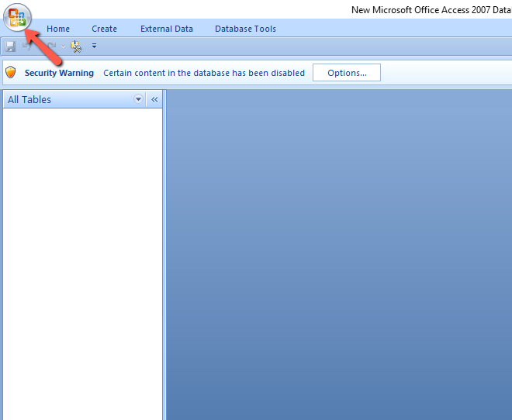512x420 pixels.
Task: Expand the All Tables category dropdown arrow
Action: click(x=139, y=99)
